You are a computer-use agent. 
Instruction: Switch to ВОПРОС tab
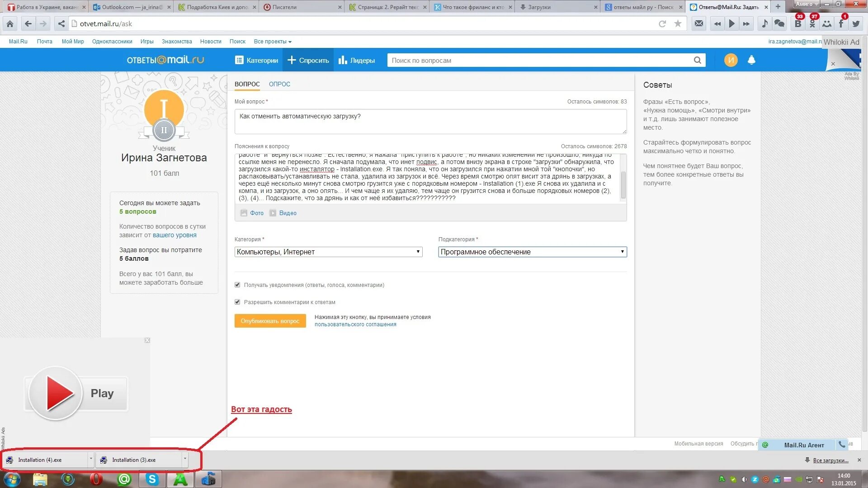[247, 84]
